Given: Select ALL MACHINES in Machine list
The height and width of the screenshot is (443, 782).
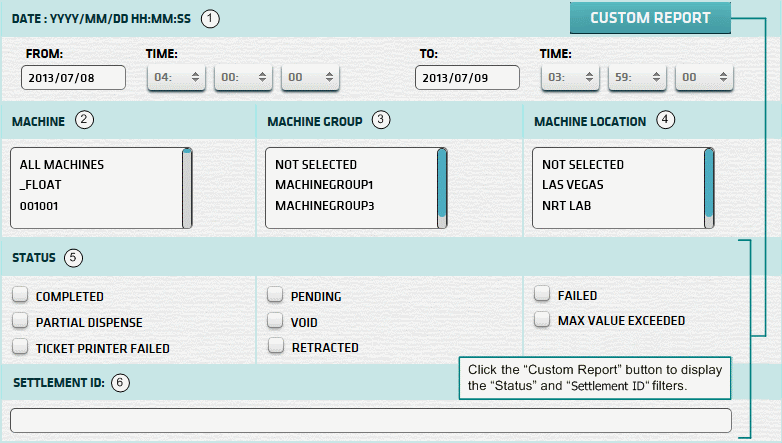Looking at the screenshot, I should point(62,165).
